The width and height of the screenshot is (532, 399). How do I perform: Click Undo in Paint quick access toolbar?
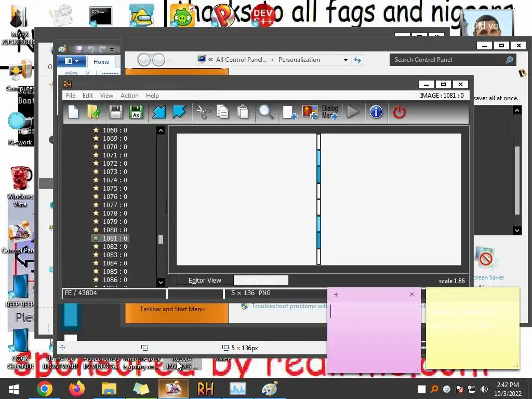click(90, 49)
